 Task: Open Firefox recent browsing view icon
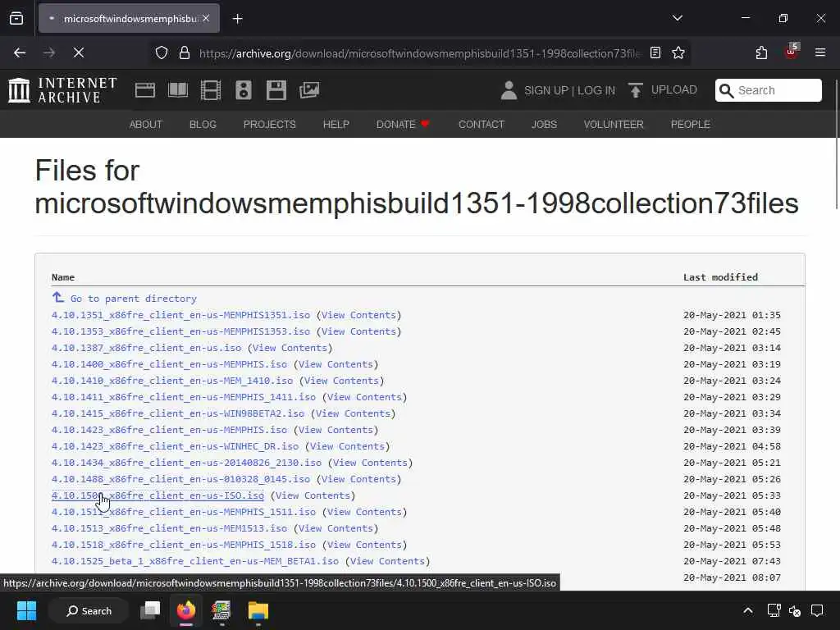pyautogui.click(x=16, y=19)
